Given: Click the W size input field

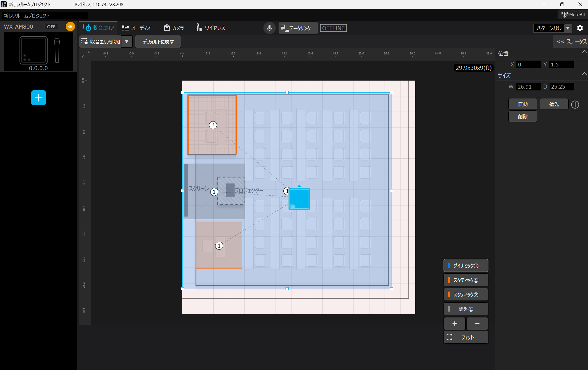Looking at the screenshot, I should click(528, 87).
